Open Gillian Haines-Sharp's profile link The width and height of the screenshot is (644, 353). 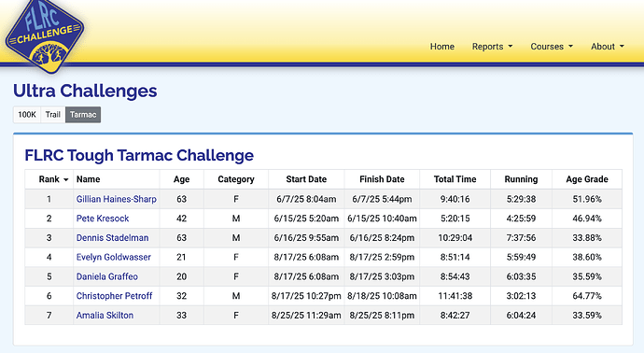tap(117, 199)
